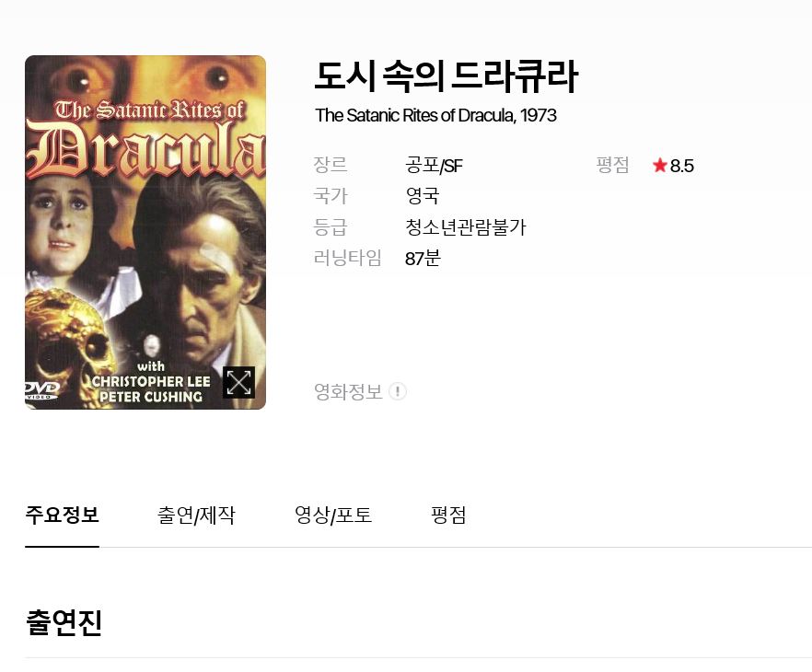
Task: Click the exclamation info icon beside 영화정보
Action: coord(398,391)
